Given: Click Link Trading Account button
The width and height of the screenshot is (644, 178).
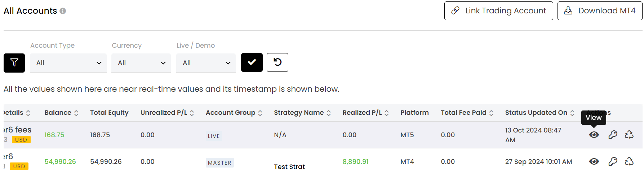Looking at the screenshot, I should coord(499,11).
